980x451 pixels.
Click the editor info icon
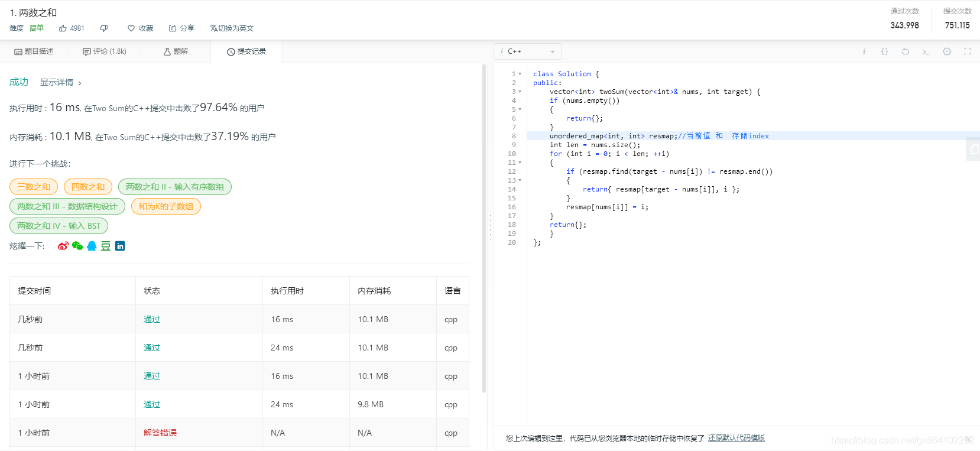coord(864,51)
